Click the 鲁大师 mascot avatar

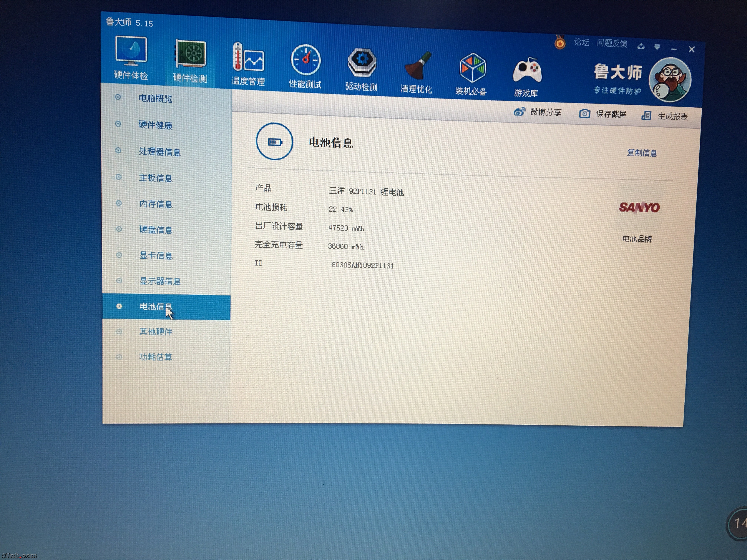670,80
